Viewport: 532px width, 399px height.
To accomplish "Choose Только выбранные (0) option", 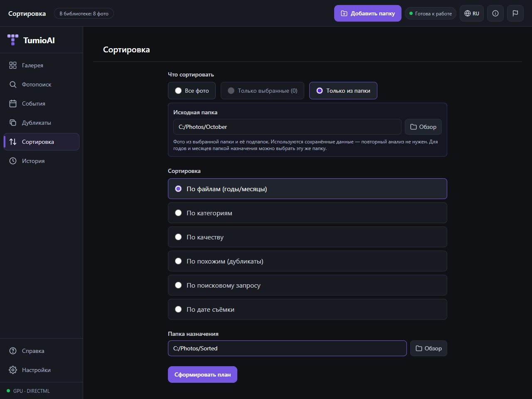I will pyautogui.click(x=262, y=91).
